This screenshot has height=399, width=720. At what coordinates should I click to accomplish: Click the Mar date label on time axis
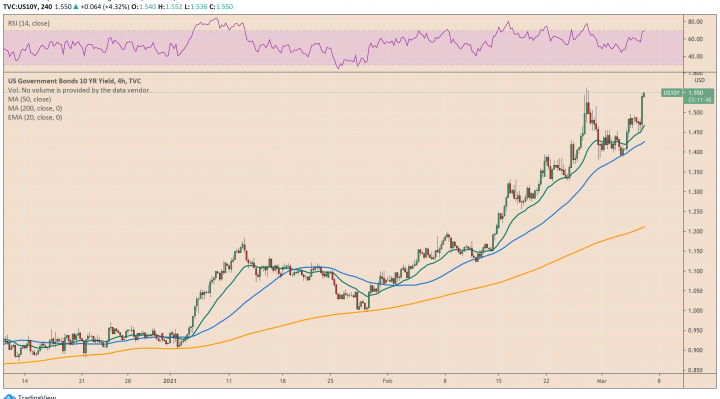(x=602, y=381)
